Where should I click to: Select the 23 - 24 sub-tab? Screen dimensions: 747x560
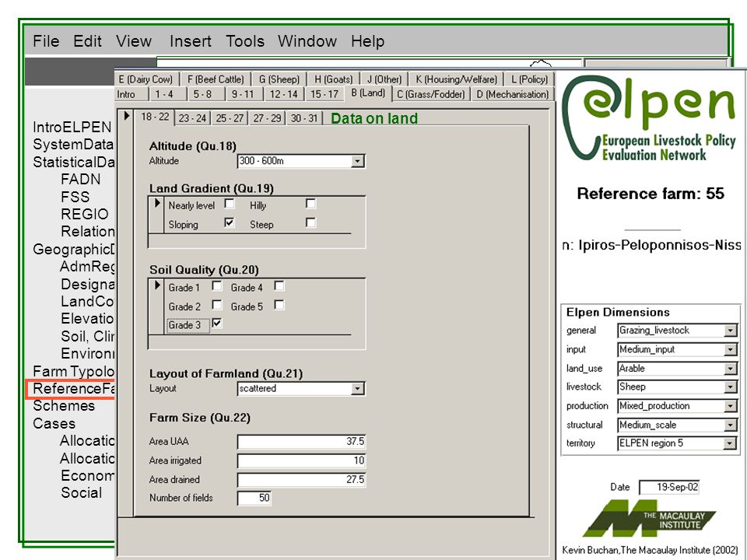pos(192,118)
